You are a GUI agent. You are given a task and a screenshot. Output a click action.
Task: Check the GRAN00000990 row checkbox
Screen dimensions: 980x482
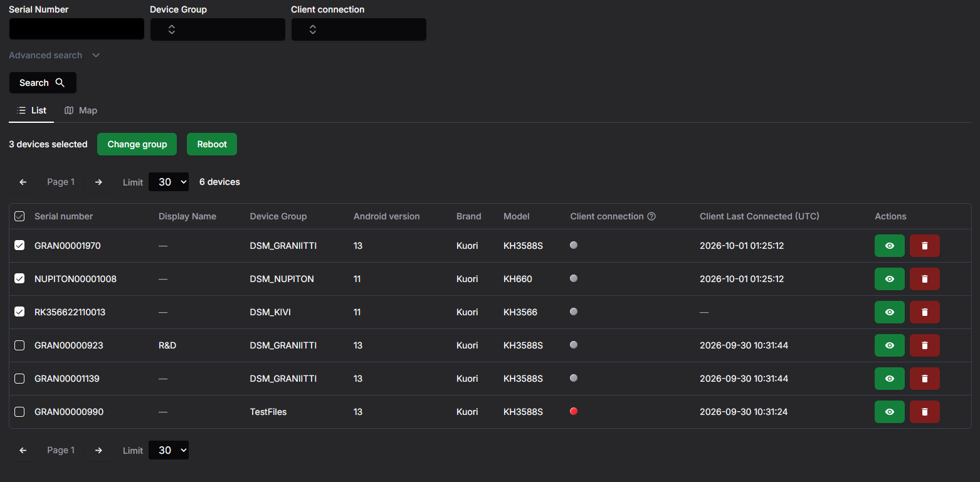coord(19,412)
